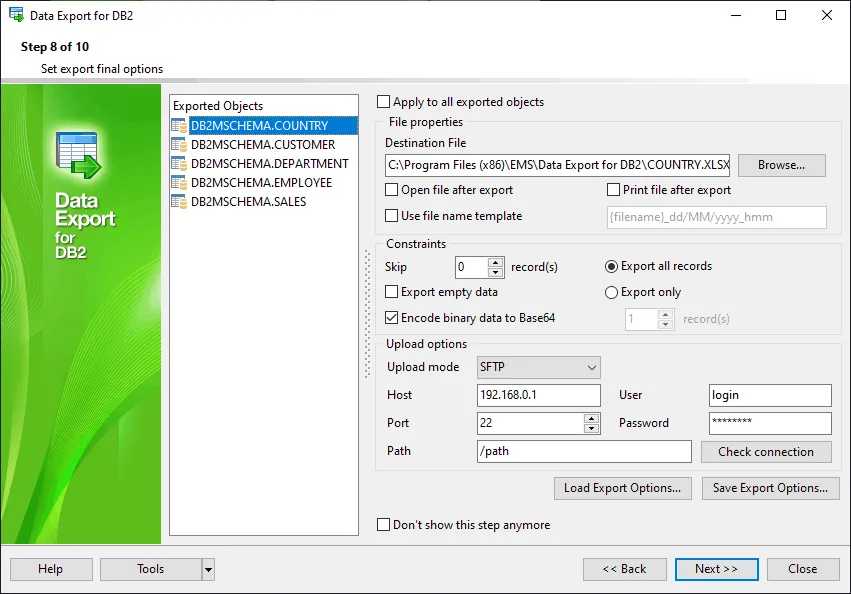Click the Skip records number field
The height and width of the screenshot is (594, 851).
pos(472,267)
